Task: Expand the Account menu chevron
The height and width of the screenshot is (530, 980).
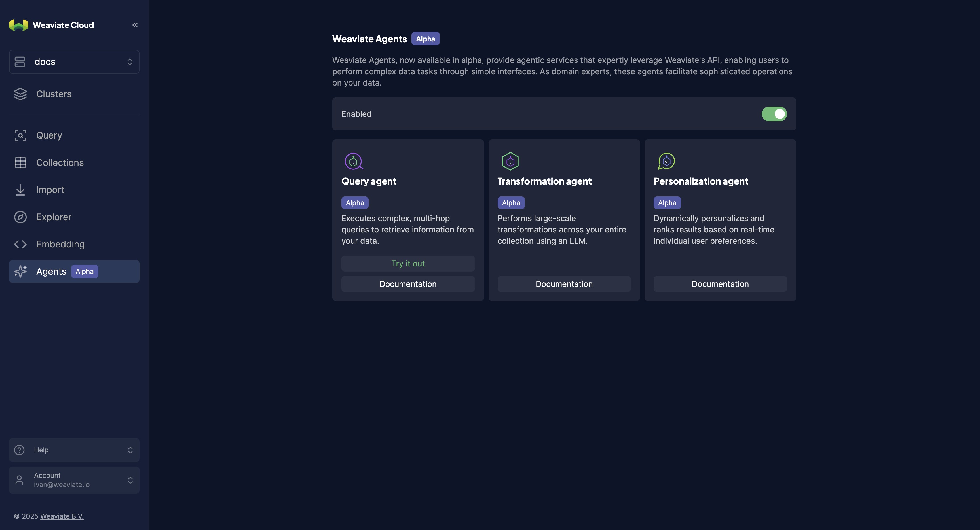Action: (x=130, y=480)
